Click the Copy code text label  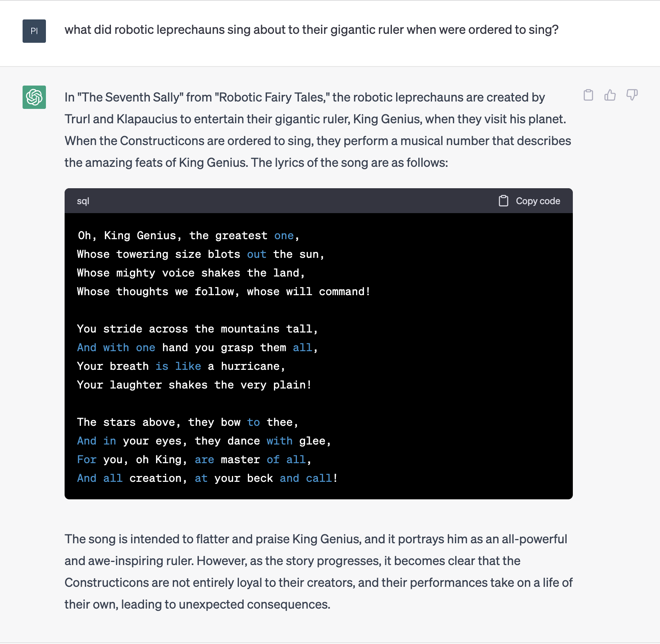(x=538, y=201)
